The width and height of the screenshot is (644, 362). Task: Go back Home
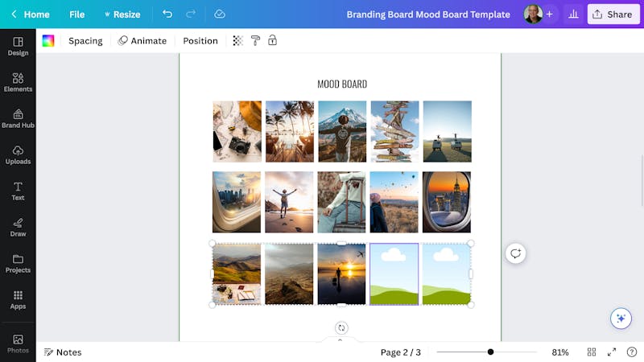coord(31,14)
